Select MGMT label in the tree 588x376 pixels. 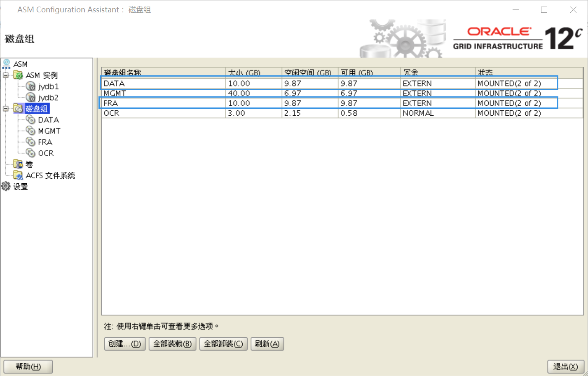[x=49, y=131]
